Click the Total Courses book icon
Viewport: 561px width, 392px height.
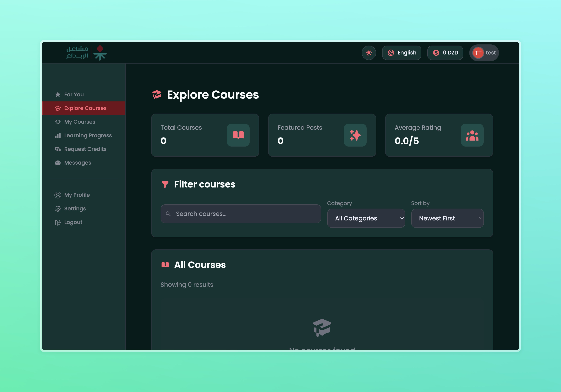[238, 135]
